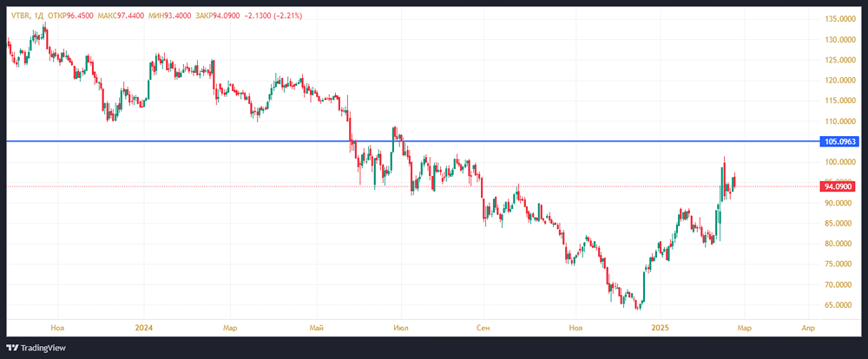Click the TradingView logo icon

coord(14,348)
